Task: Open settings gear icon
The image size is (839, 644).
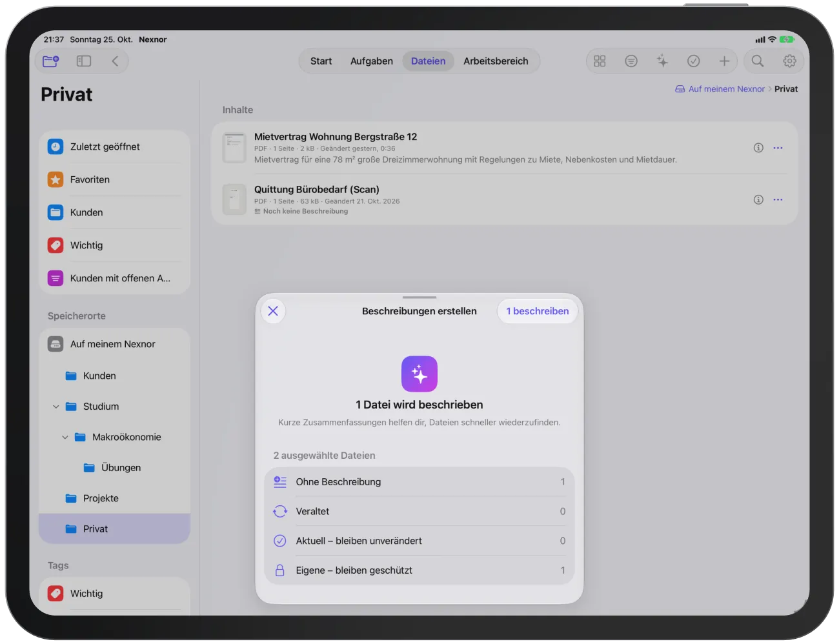Action: click(789, 61)
